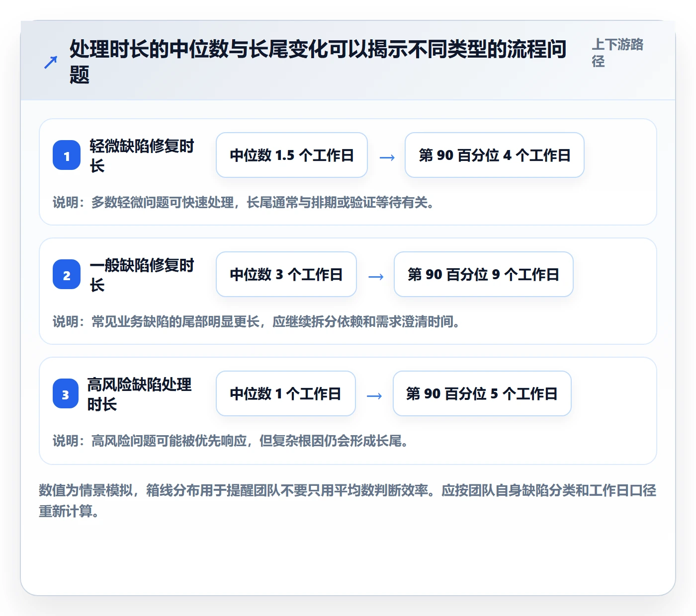Screen dimensions: 696x616
Task: Click the trend arrow icon beside the title
Action: [x=50, y=62]
